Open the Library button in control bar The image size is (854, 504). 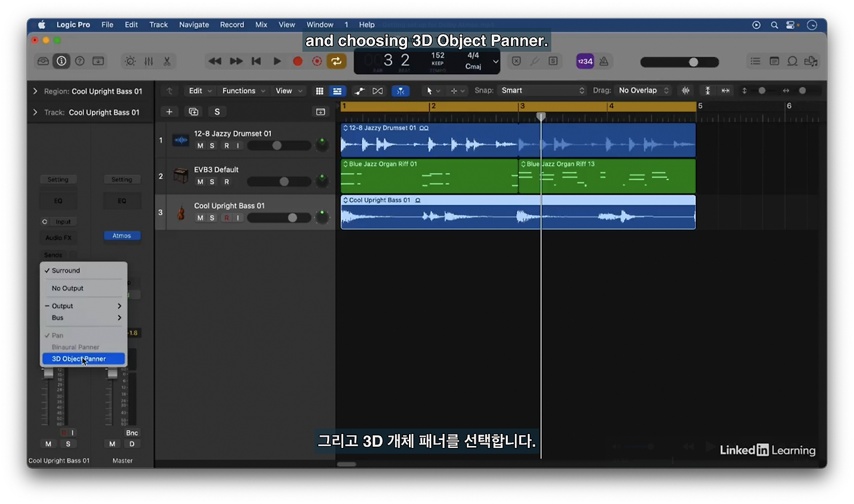[43, 61]
